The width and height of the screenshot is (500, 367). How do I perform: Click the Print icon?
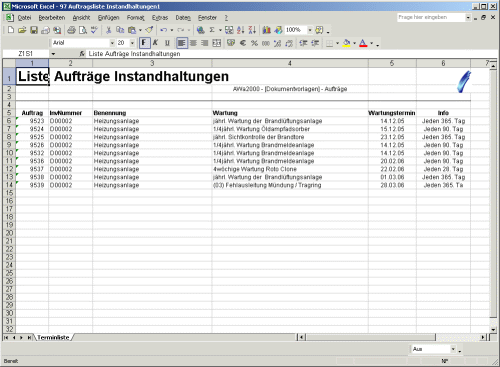[71, 30]
